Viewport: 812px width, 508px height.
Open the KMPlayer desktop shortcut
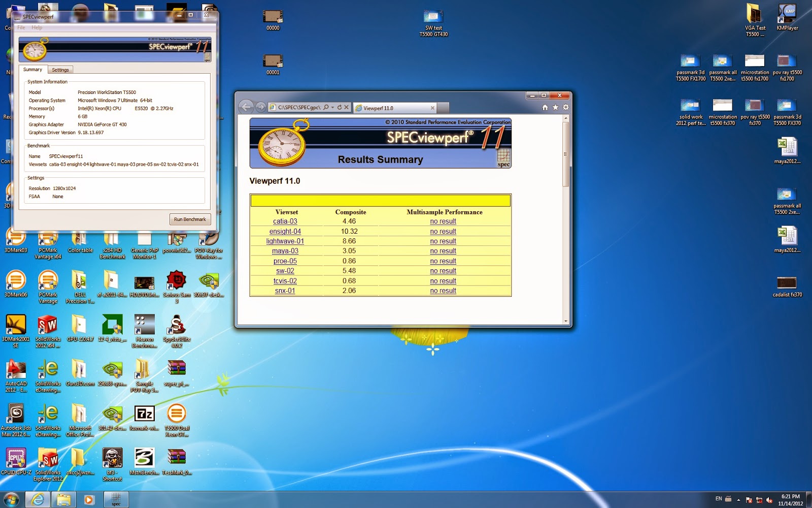(787, 17)
